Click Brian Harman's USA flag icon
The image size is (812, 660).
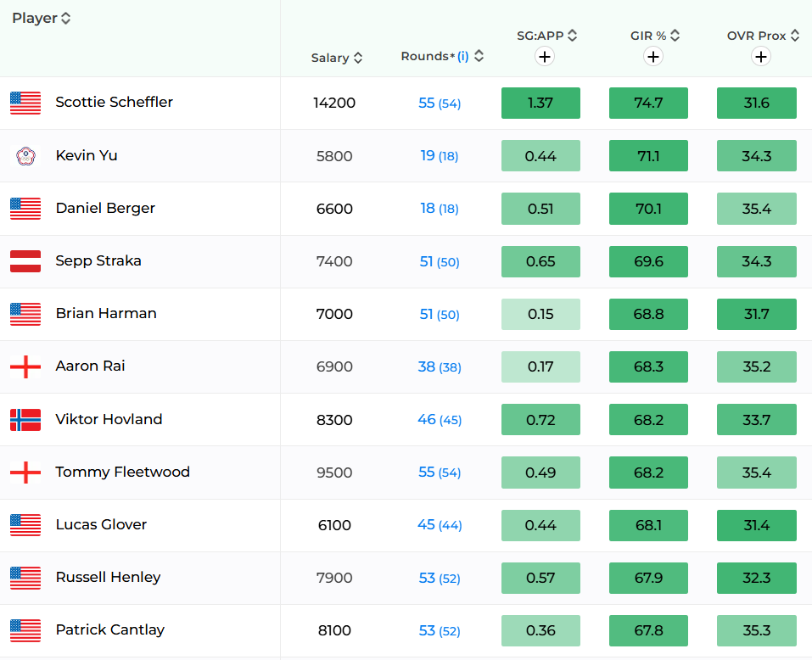(25, 314)
